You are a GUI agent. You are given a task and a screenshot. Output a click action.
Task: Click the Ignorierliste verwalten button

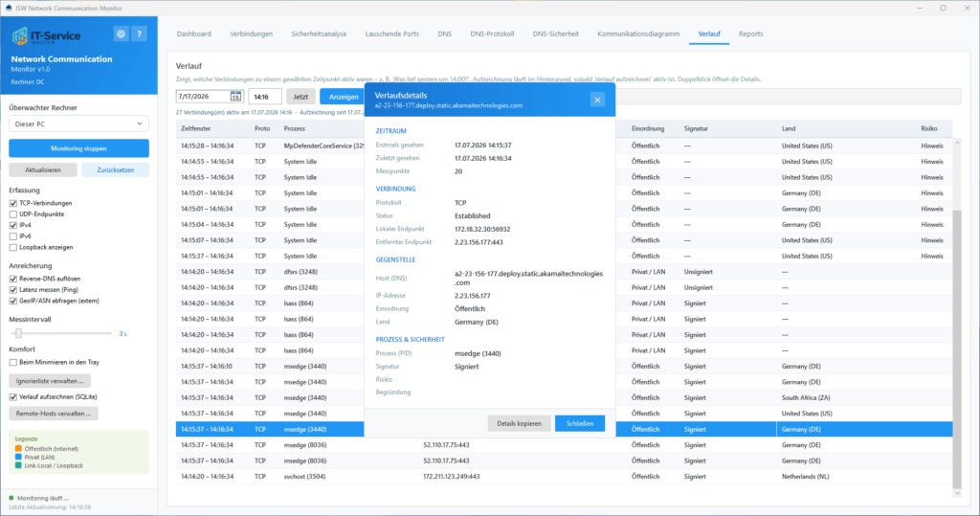tap(50, 381)
